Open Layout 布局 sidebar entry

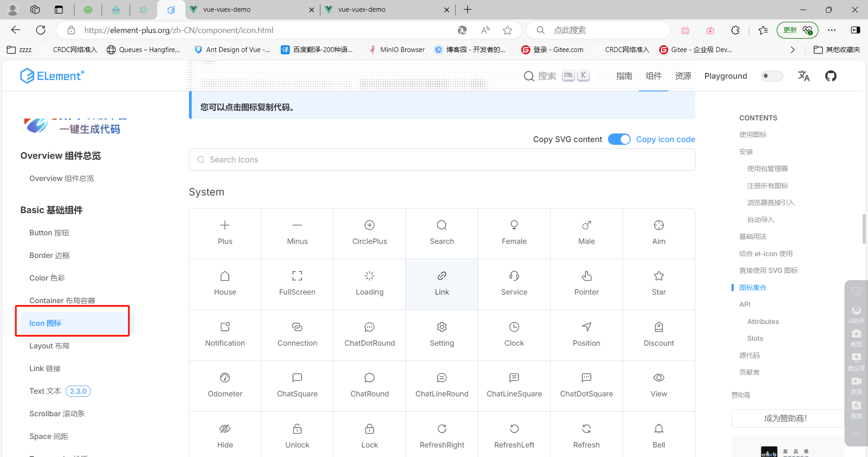(x=50, y=346)
